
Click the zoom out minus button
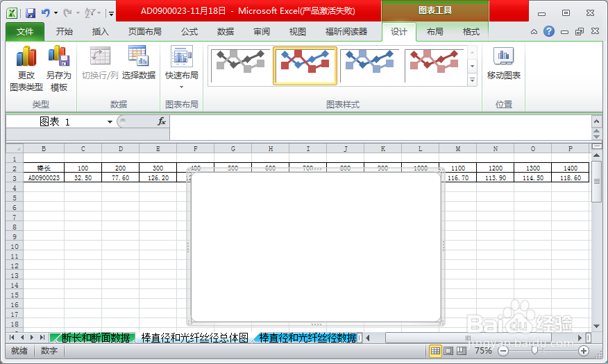[x=503, y=351]
